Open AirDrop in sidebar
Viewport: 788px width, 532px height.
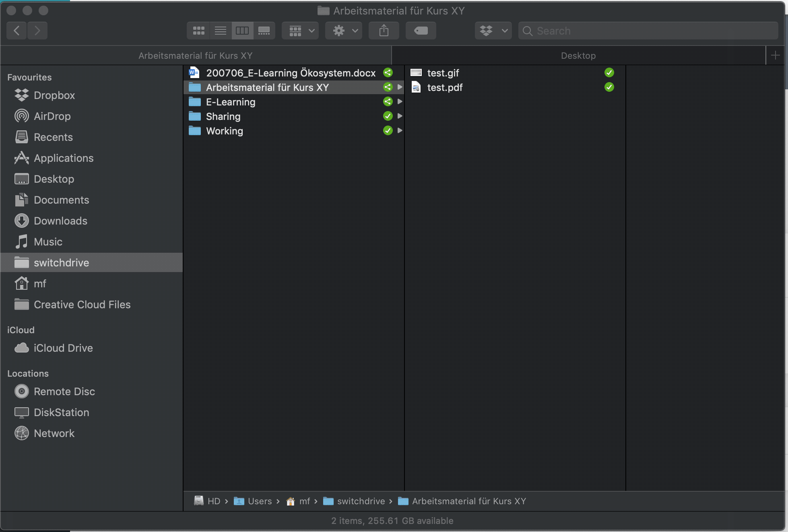(x=52, y=116)
